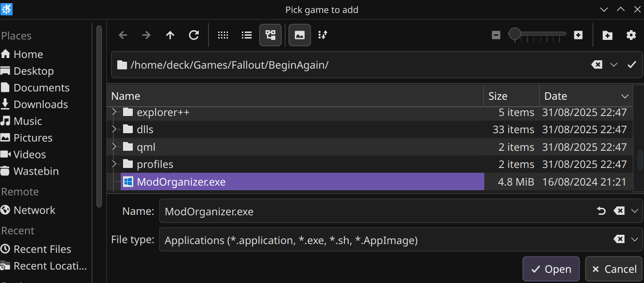Toggle the file preview panel

(299, 35)
